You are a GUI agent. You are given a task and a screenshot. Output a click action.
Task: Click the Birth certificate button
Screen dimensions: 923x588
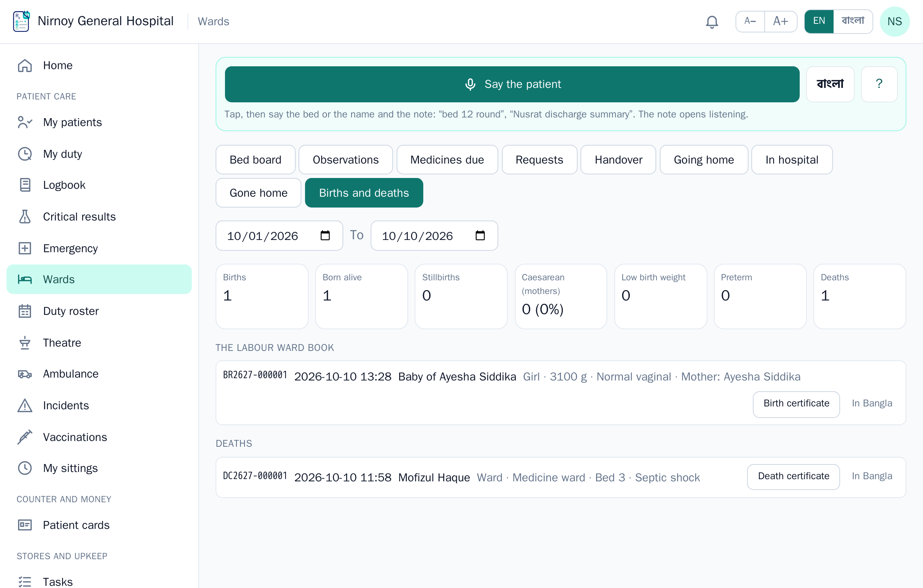[x=796, y=404]
